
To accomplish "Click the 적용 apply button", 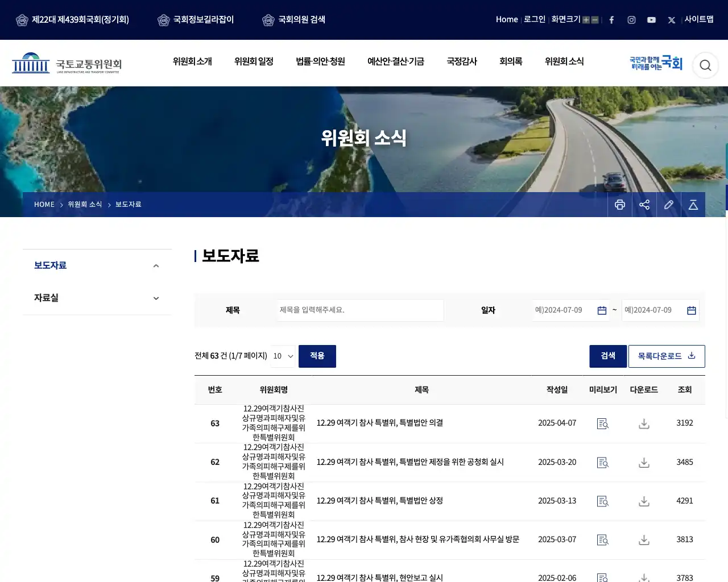I will coord(317,356).
